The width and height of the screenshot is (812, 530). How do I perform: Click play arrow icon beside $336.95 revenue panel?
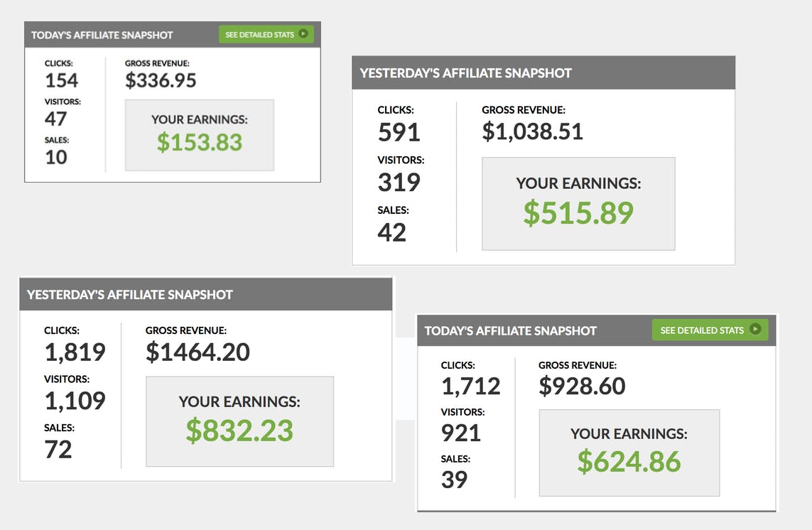[x=303, y=34]
